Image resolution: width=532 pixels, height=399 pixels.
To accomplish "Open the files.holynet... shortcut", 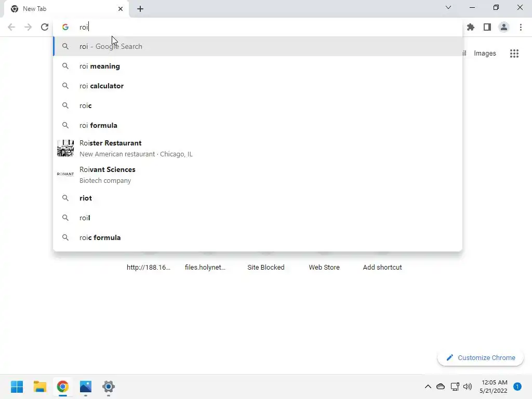I will pos(205,268).
